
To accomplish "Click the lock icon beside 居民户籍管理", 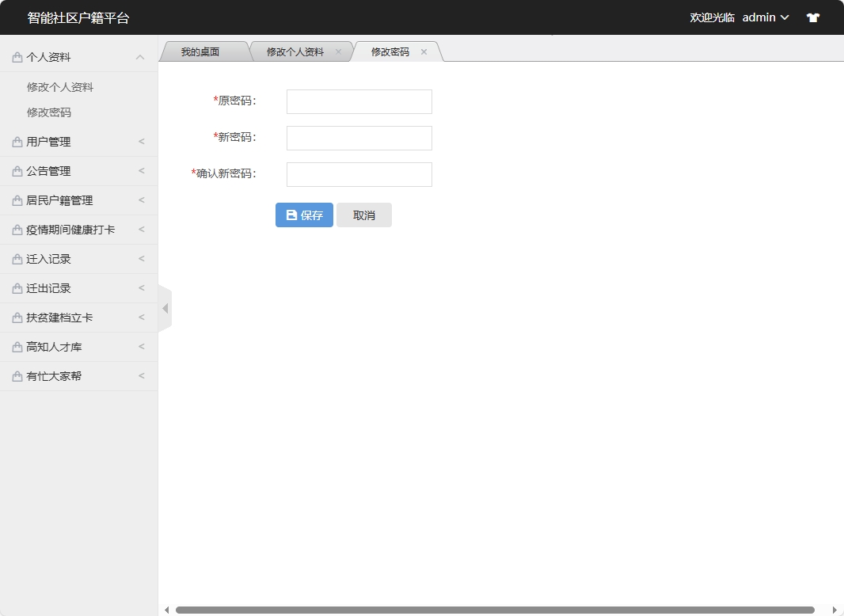I will tap(17, 200).
